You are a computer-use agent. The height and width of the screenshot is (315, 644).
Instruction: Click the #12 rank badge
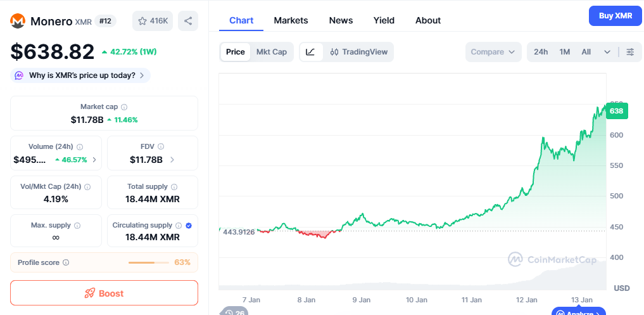tap(106, 21)
